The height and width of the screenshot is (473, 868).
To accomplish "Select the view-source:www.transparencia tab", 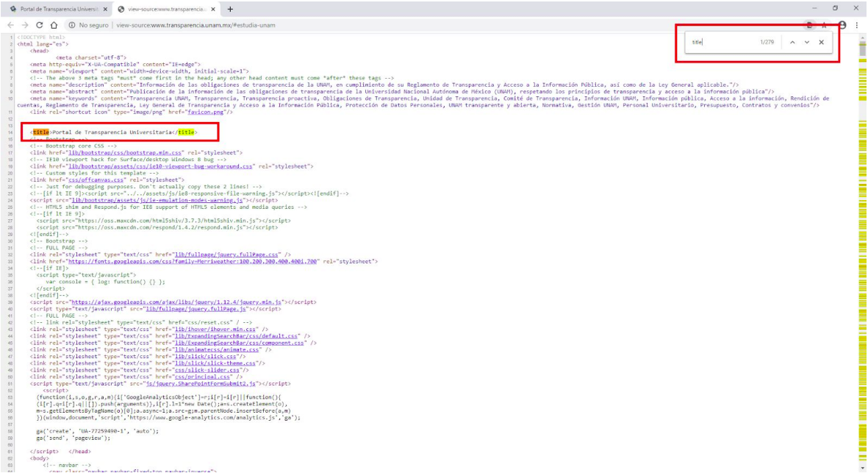I will click(165, 9).
